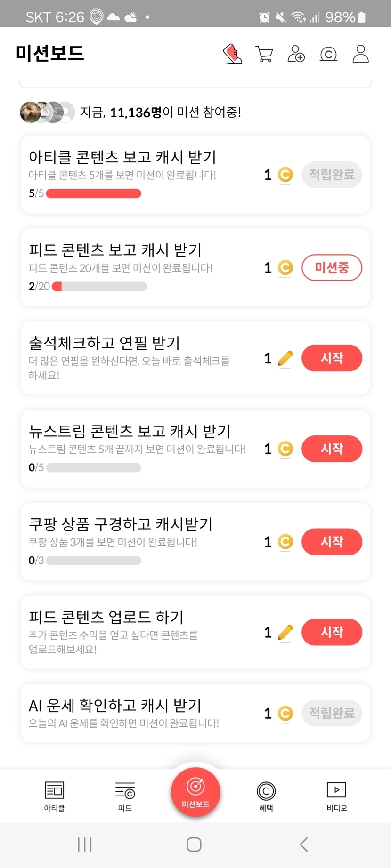391x868 pixels.
Task: Switch to the 피드 tab
Action: point(125,796)
